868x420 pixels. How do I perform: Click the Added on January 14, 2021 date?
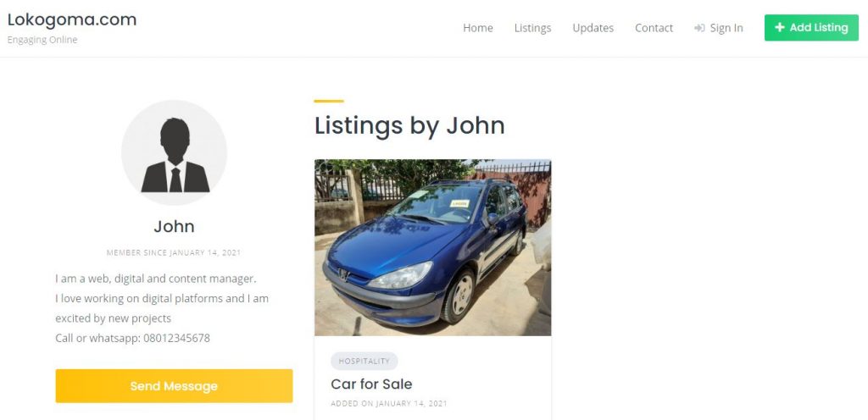pos(389,403)
